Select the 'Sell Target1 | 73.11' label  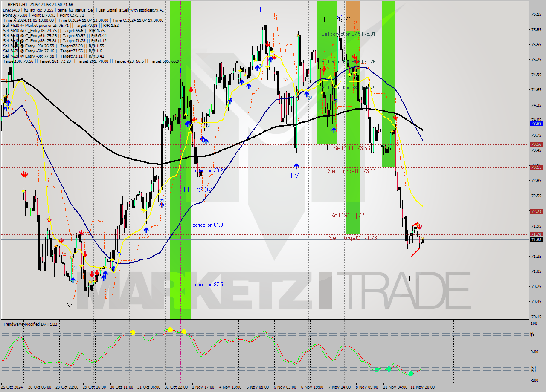[x=352, y=171]
